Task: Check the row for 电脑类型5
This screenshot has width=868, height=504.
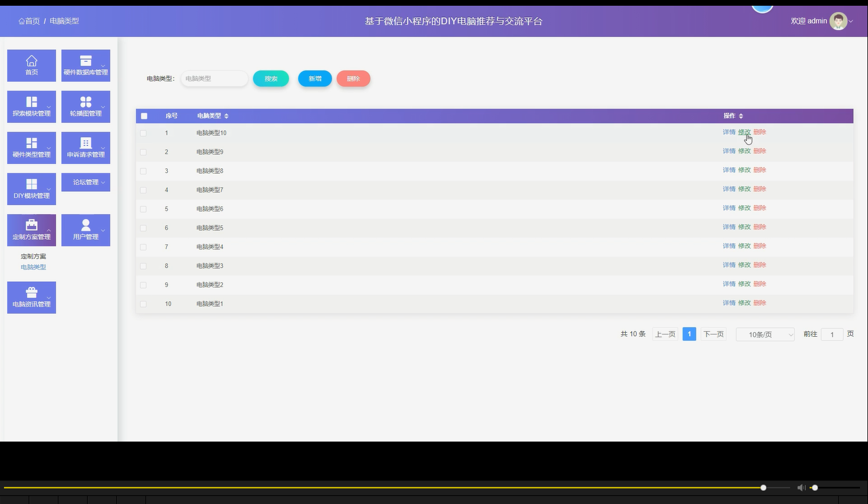Action: (x=143, y=228)
